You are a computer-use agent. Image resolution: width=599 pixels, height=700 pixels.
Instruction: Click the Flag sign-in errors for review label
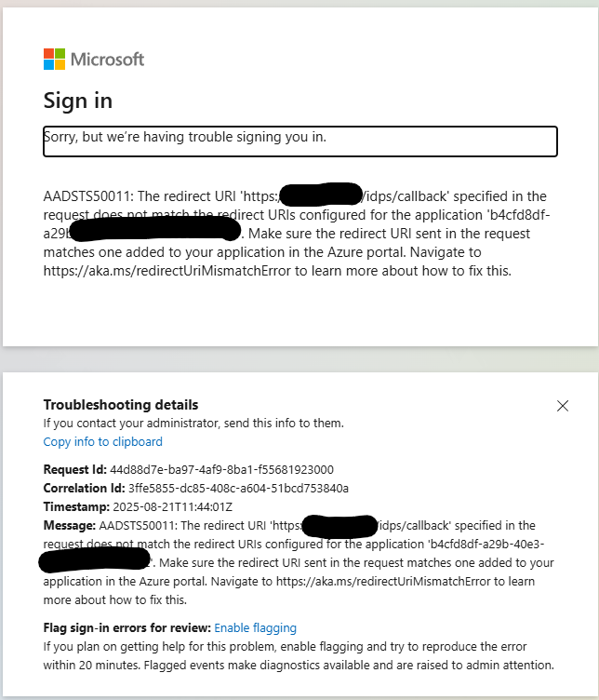(126, 627)
